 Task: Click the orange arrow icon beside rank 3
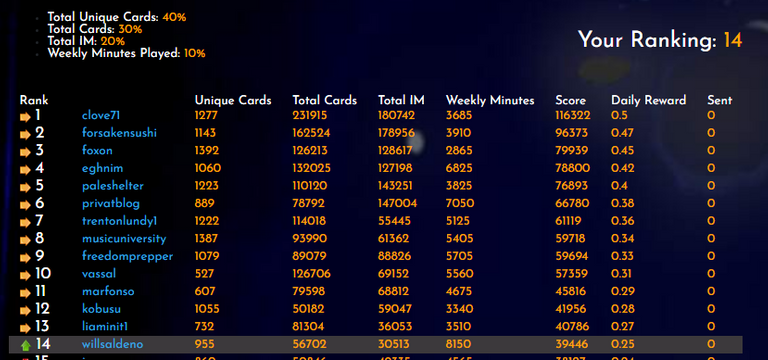click(x=25, y=153)
